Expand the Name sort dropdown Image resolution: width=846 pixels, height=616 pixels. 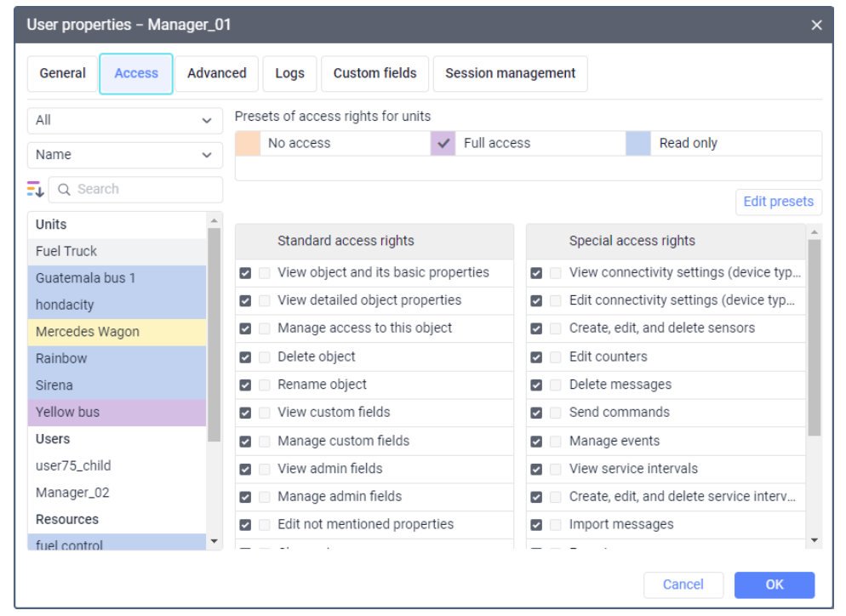[x=125, y=155]
